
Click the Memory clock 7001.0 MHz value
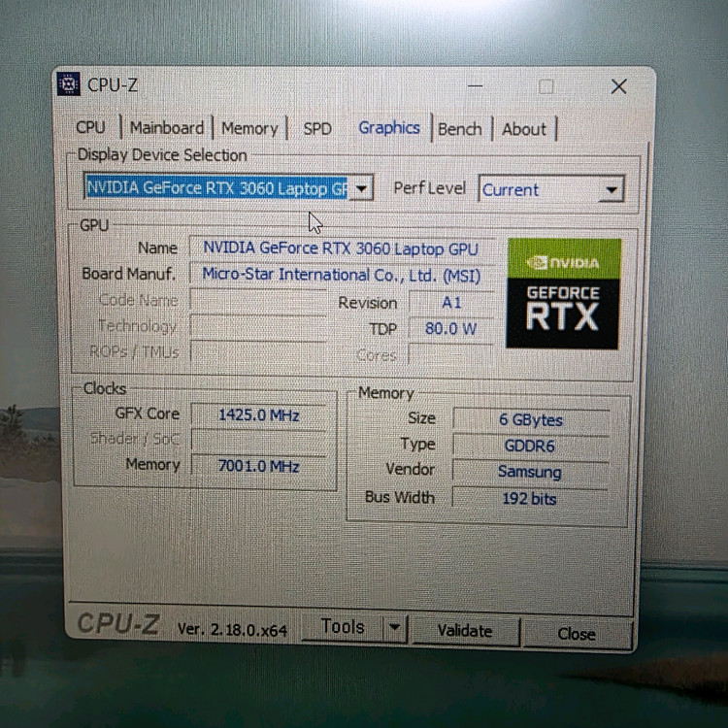[x=258, y=466]
